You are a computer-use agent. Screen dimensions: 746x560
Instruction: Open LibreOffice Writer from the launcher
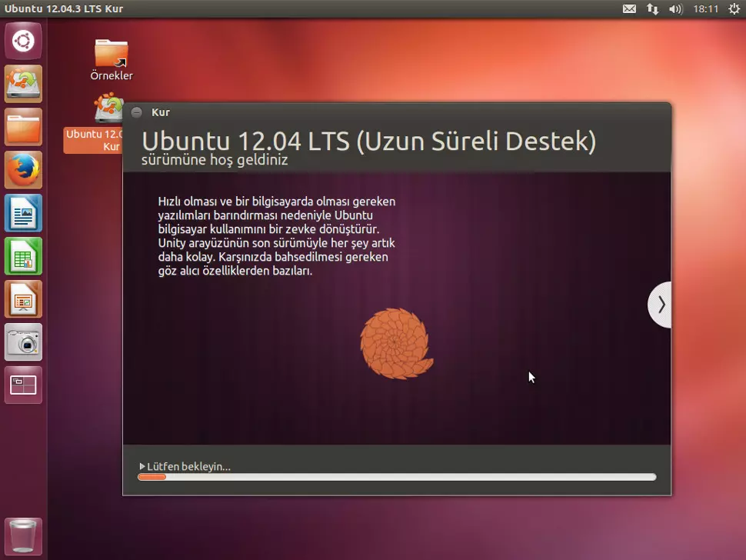pyautogui.click(x=23, y=213)
